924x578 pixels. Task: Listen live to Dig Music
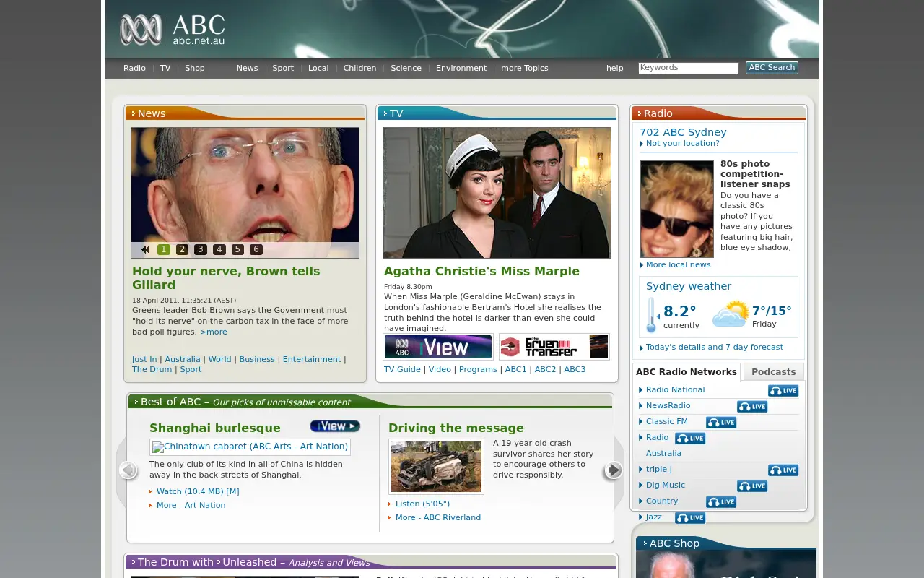tap(752, 486)
